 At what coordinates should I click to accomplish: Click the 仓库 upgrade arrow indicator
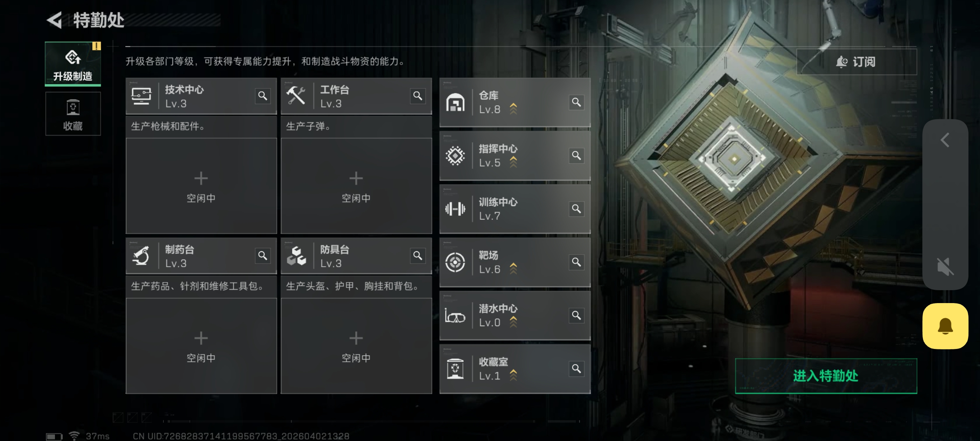513,109
